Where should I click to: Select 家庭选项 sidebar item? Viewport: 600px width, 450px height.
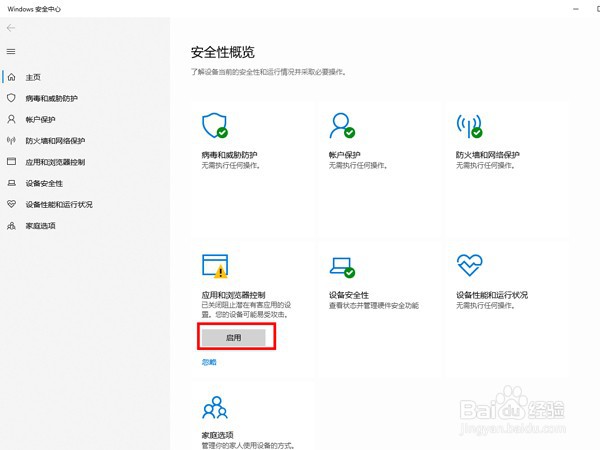[41, 226]
